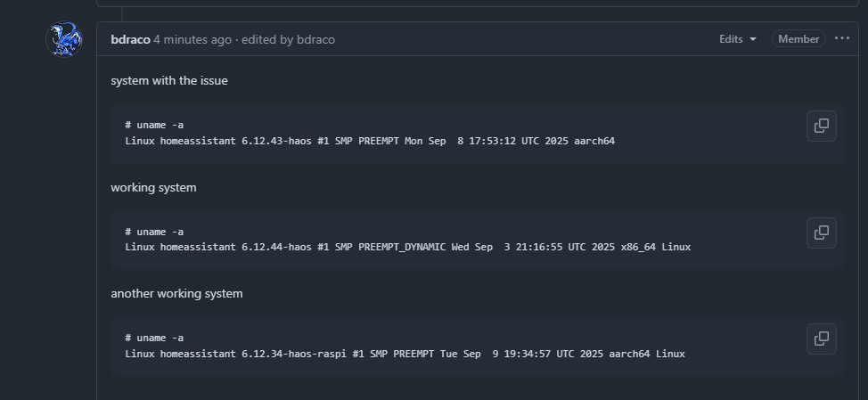
Task: Expand the Edits history dropdown
Action: point(737,39)
